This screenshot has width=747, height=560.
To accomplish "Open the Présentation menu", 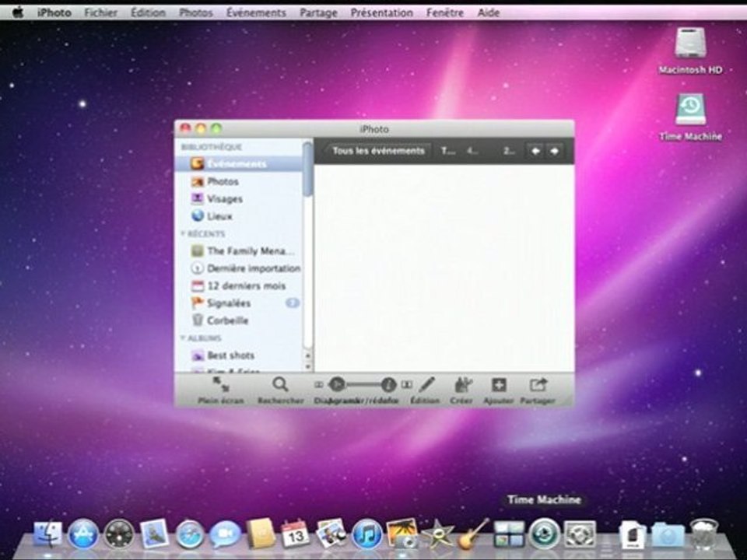I will coord(381,12).
